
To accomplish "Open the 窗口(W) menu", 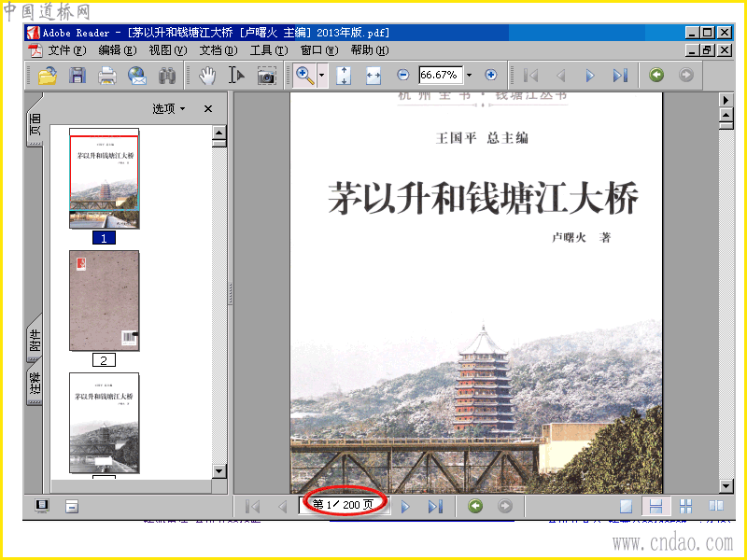I will [x=319, y=50].
